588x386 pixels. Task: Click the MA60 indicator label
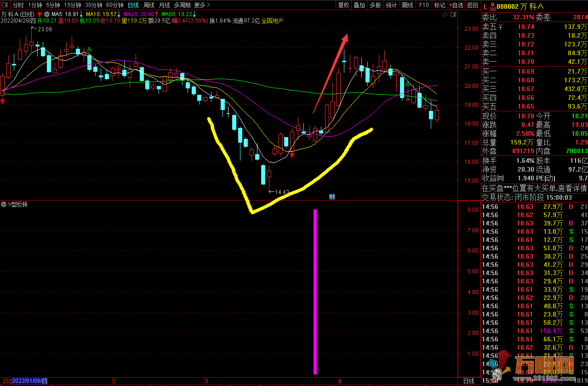[178, 13]
